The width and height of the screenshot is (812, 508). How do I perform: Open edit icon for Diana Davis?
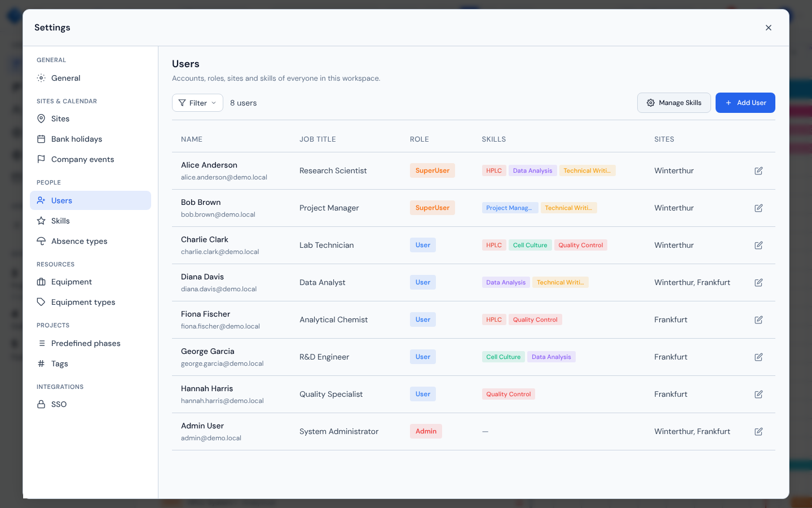click(758, 282)
